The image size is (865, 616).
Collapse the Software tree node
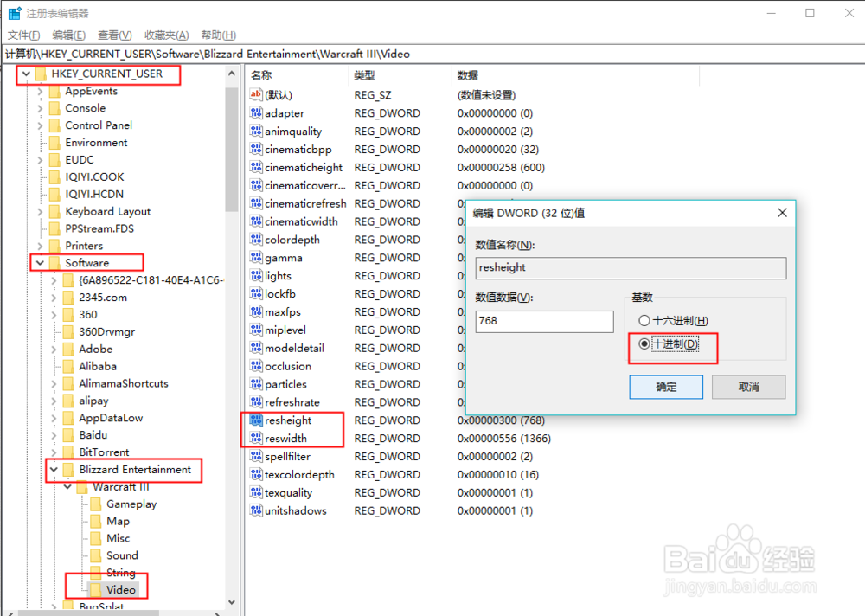(40, 263)
